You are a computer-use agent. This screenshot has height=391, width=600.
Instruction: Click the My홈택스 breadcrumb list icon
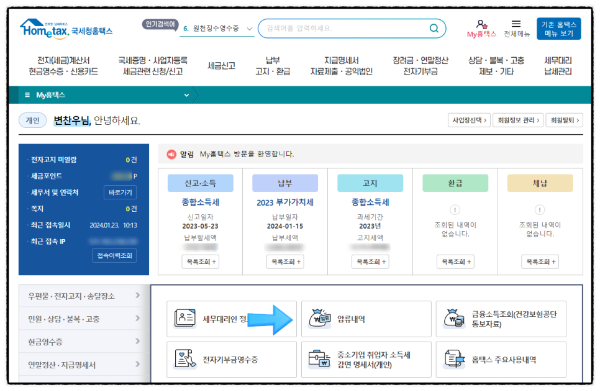tap(27, 95)
